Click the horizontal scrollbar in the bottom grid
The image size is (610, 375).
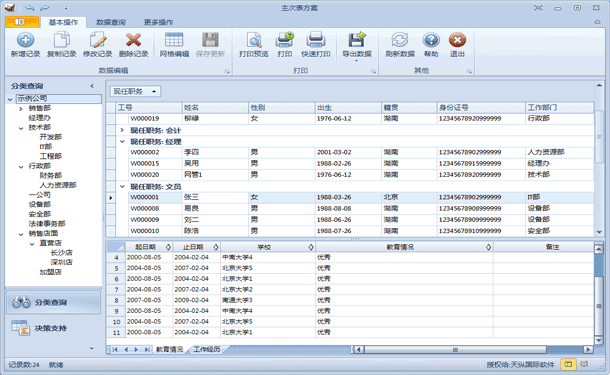click(455, 350)
